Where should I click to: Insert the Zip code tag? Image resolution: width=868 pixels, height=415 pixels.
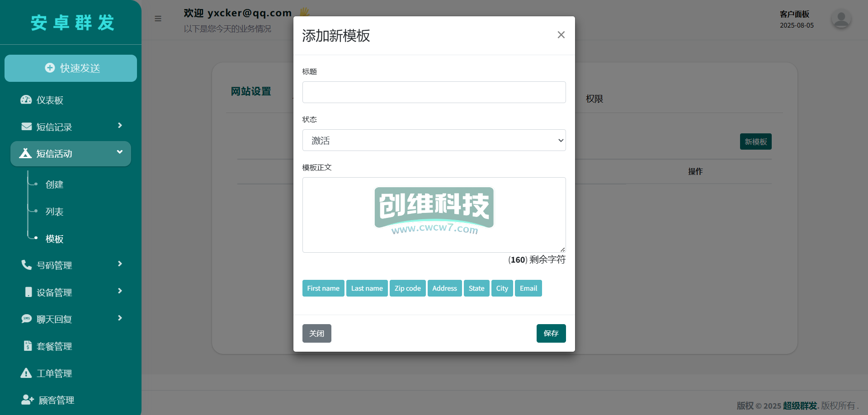(x=408, y=288)
